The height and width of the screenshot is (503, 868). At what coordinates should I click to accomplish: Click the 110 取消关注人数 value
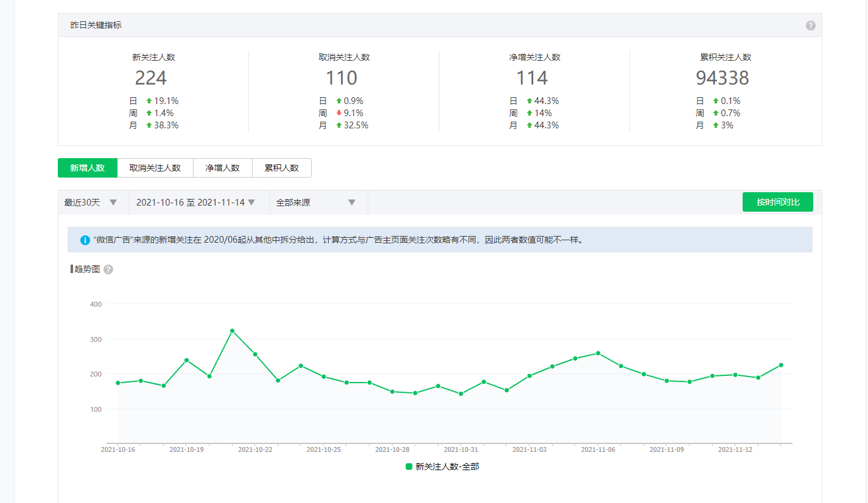point(341,78)
